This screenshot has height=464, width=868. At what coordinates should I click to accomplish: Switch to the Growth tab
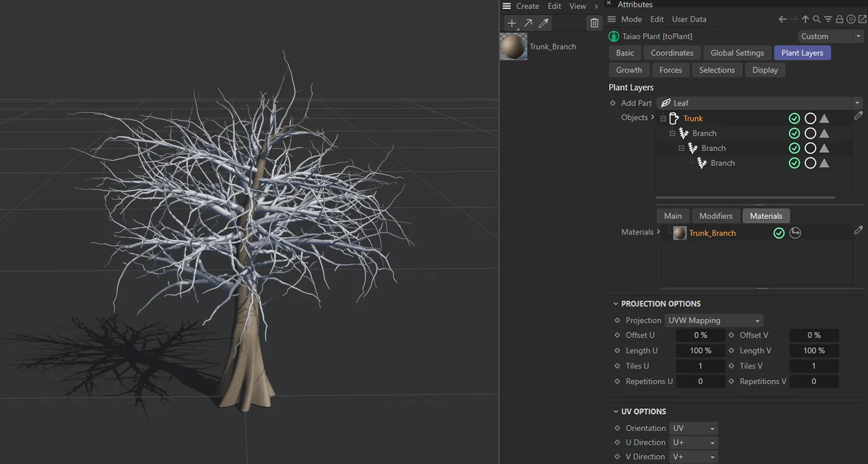(x=628, y=69)
